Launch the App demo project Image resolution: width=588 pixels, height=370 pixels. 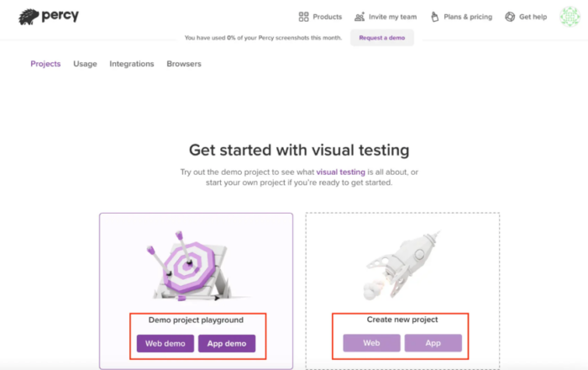tap(227, 343)
